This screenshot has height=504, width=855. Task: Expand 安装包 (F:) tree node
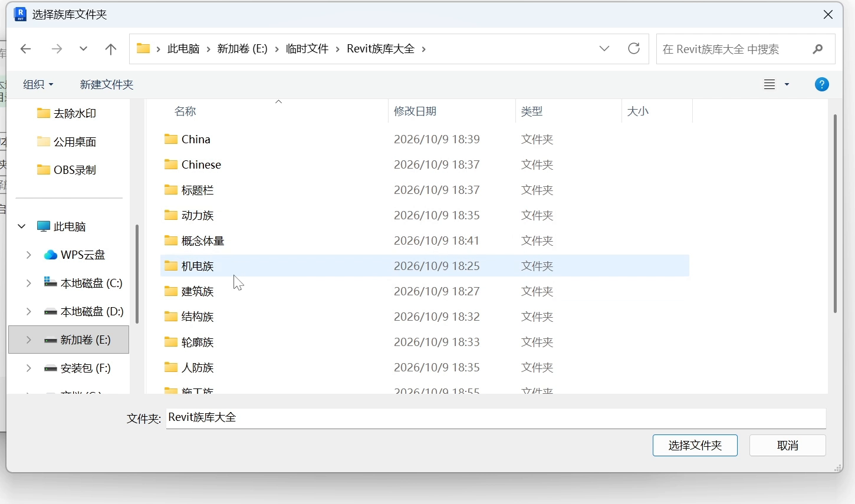(28, 368)
